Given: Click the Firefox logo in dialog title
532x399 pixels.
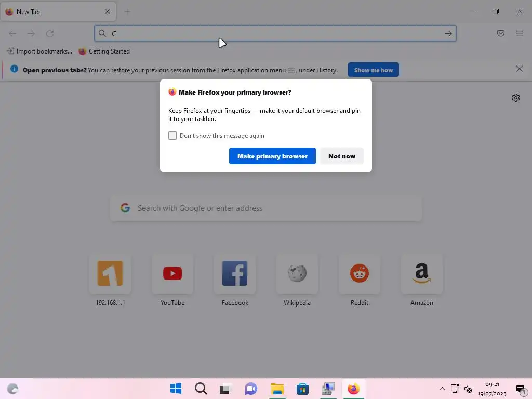Looking at the screenshot, I should click(x=172, y=92).
